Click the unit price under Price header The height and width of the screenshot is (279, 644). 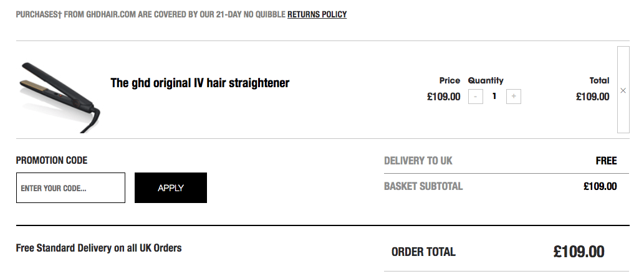pos(443,97)
